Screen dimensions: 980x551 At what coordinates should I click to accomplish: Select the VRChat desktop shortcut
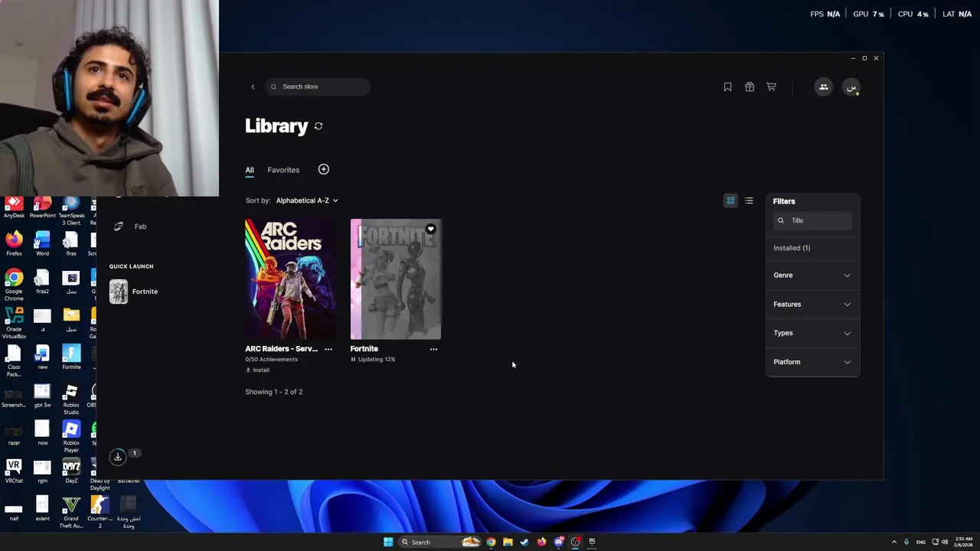tap(14, 471)
